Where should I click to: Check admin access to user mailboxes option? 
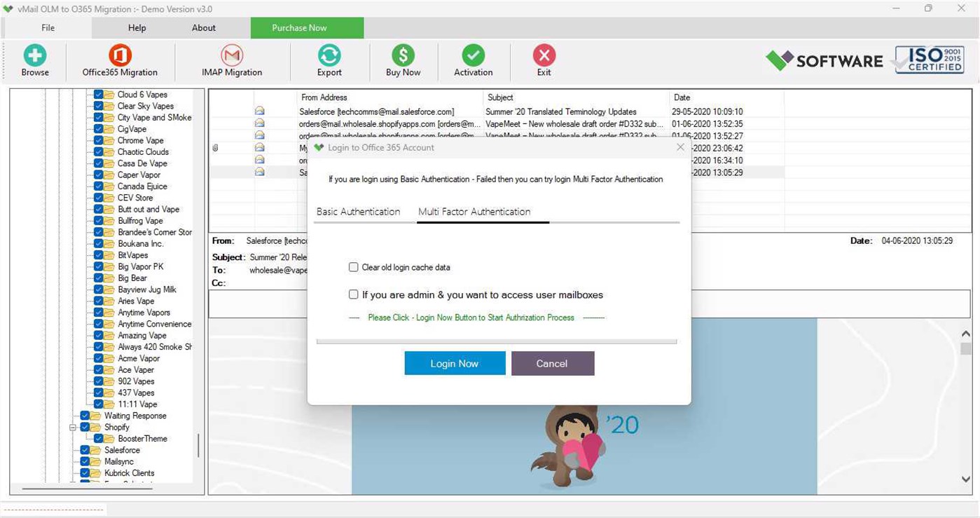354,294
